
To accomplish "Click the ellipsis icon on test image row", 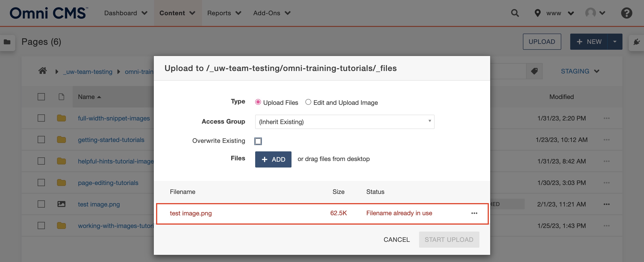I will coord(474,213).
